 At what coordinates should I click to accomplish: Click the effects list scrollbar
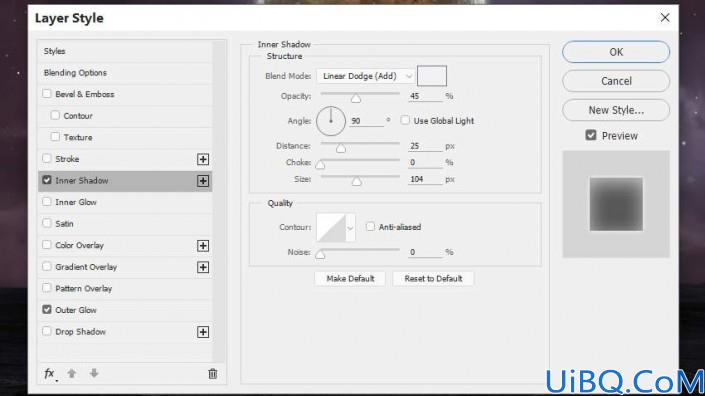point(219,201)
